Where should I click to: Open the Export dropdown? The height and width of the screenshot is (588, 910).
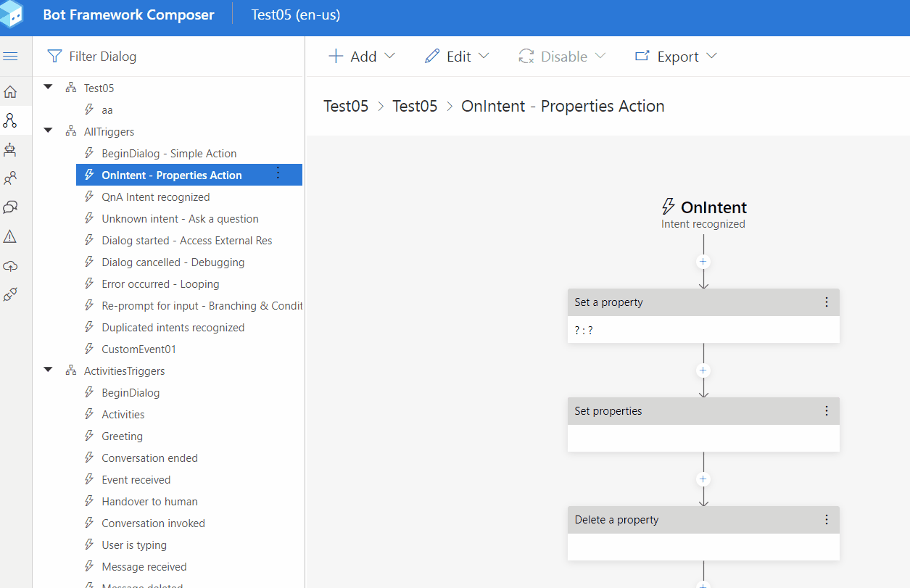(x=675, y=56)
